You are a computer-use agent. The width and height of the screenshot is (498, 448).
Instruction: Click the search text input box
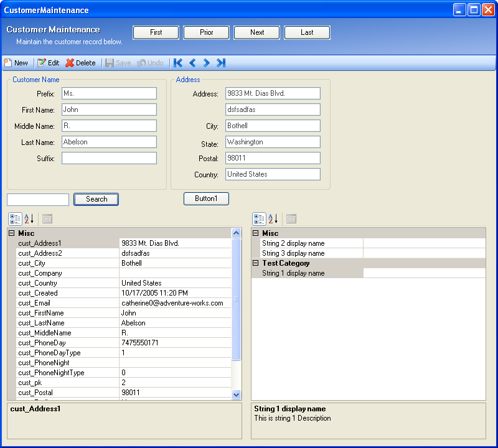click(x=38, y=200)
